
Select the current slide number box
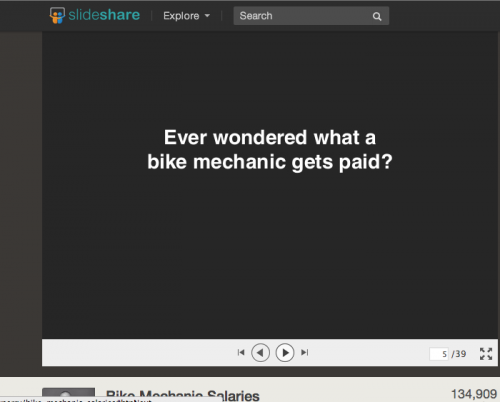[x=439, y=354]
